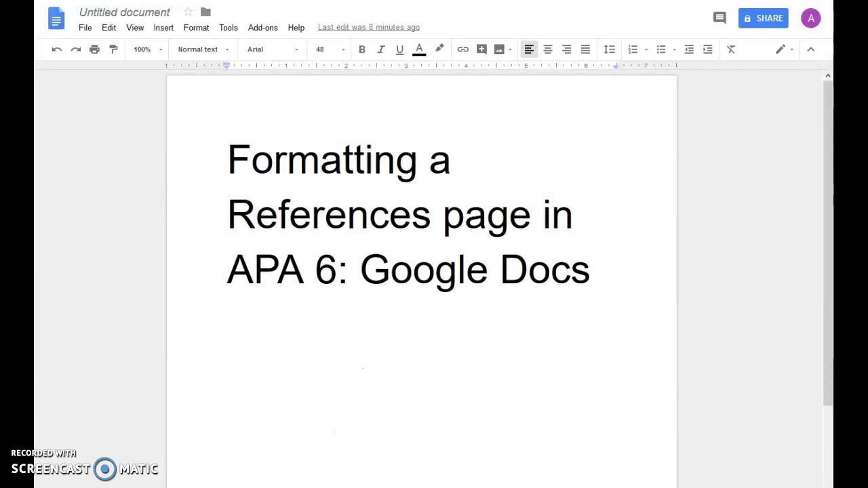Click the vertical scrollbar thumb
This screenshot has width=868, height=488.
pyautogui.click(x=828, y=244)
